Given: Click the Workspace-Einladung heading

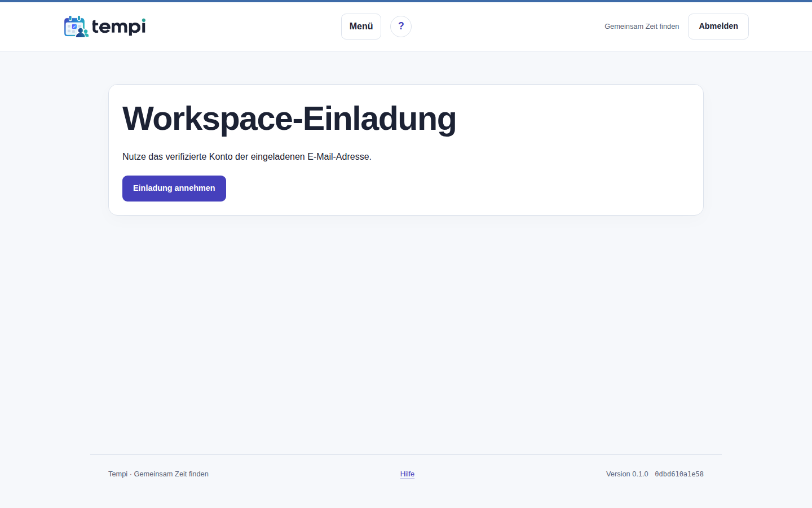Looking at the screenshot, I should click(289, 119).
